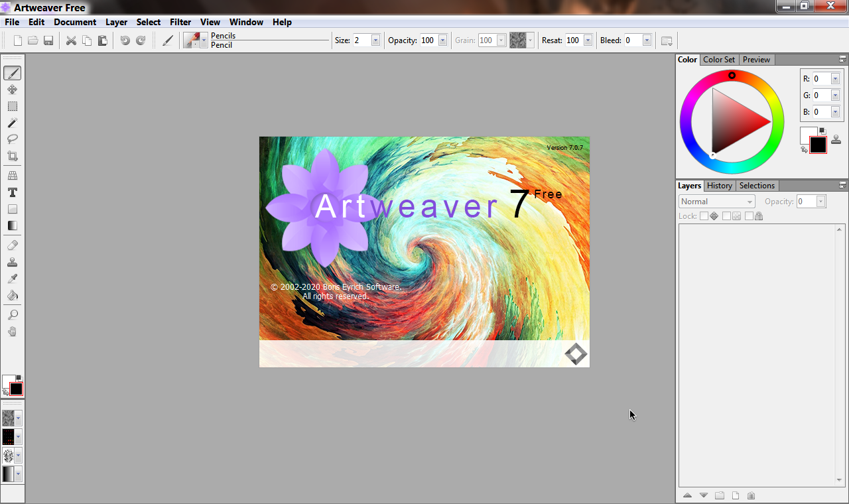
Task: Open the File menu
Action: pos(12,22)
